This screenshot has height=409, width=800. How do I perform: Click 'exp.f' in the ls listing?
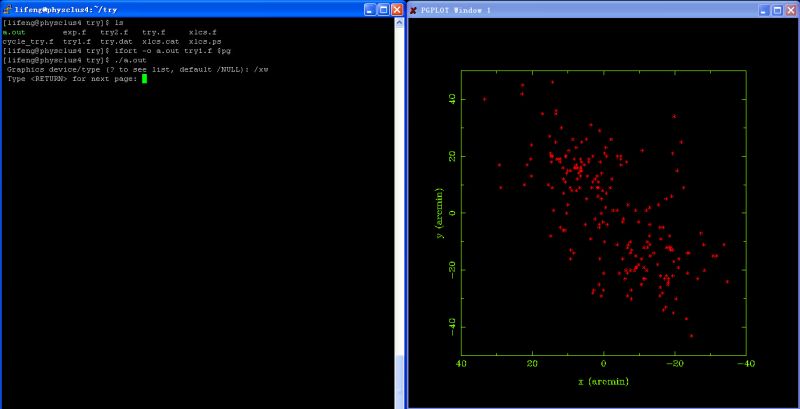click(x=74, y=33)
